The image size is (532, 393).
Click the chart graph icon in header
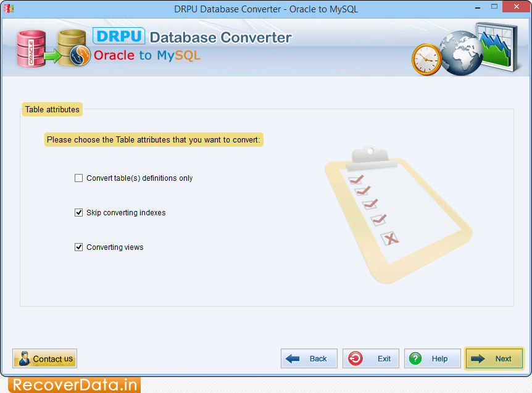(x=497, y=47)
